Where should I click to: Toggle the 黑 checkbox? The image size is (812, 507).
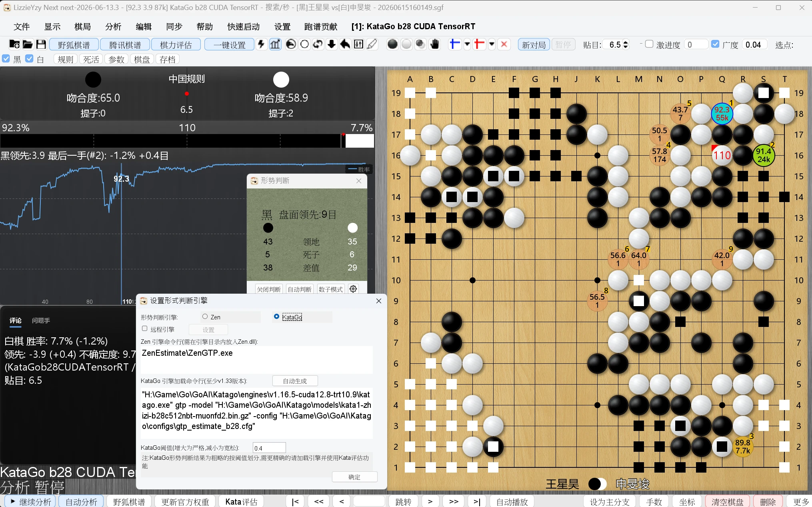(6, 59)
